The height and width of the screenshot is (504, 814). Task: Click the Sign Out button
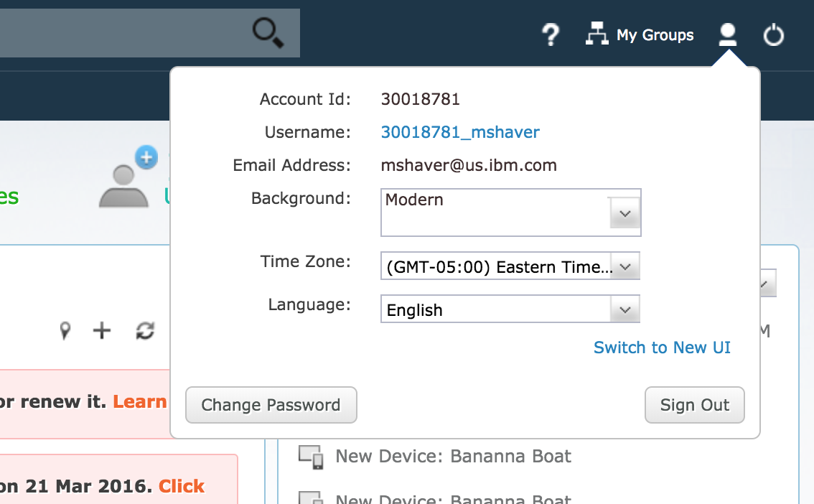pos(694,405)
